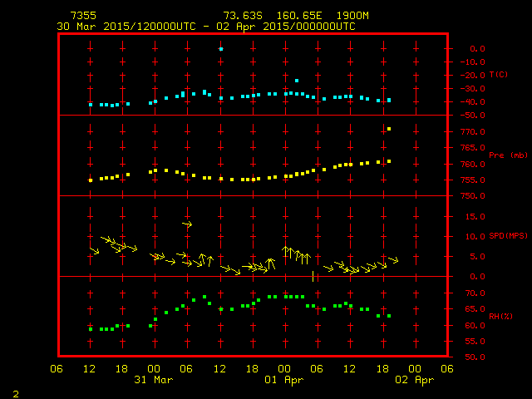Click the isolated cyan point near -24 degrees
The height and width of the screenshot is (399, 532).
297,81
